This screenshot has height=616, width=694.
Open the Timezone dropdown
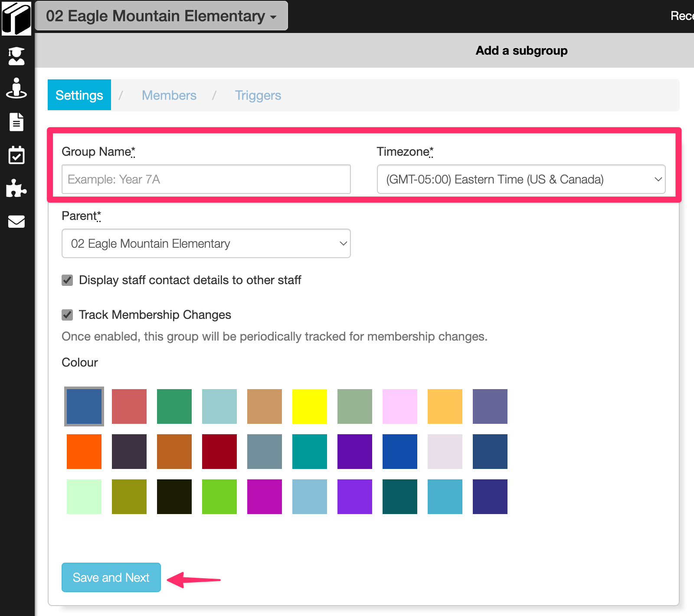[x=521, y=179]
